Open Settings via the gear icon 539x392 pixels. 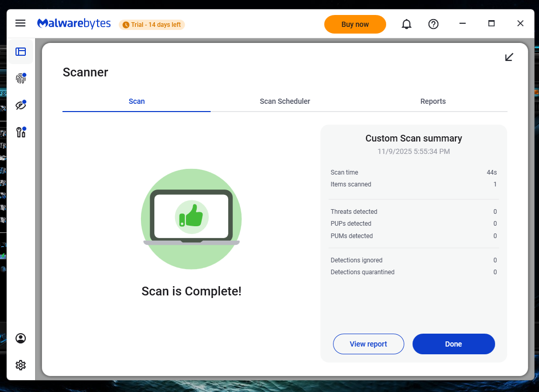coord(21,365)
